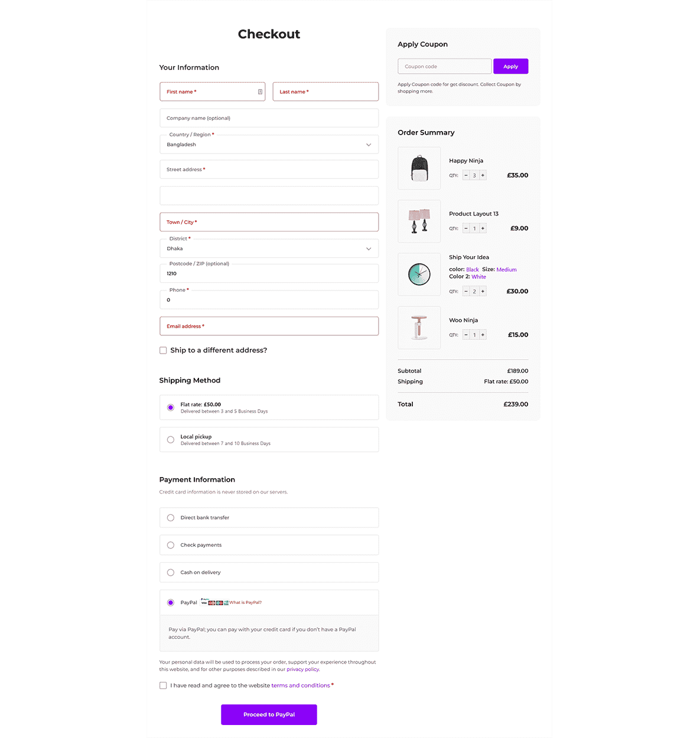Click the Happy Ninja backpack thumbnail

tap(419, 168)
